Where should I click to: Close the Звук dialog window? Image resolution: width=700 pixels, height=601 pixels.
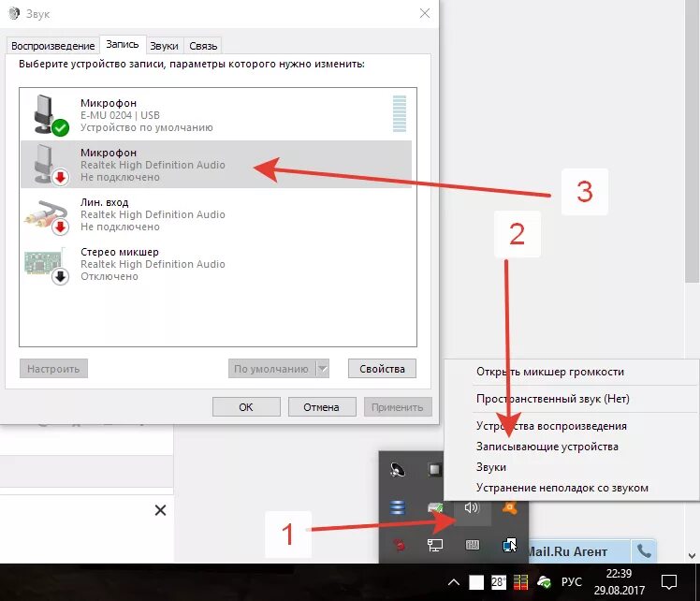[425, 13]
